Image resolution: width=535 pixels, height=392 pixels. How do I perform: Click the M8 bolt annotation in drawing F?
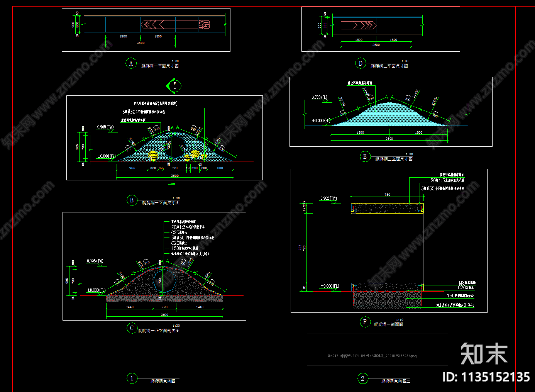point(467,283)
